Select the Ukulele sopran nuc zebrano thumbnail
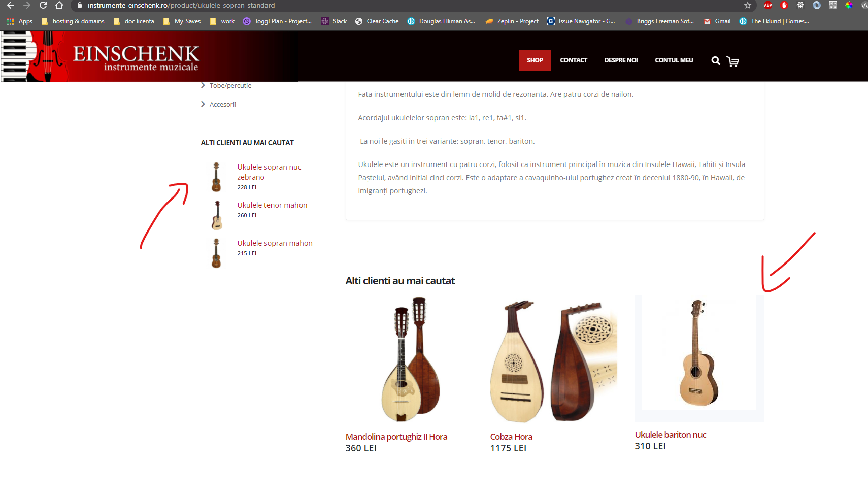This screenshot has height=494, width=868. click(216, 177)
